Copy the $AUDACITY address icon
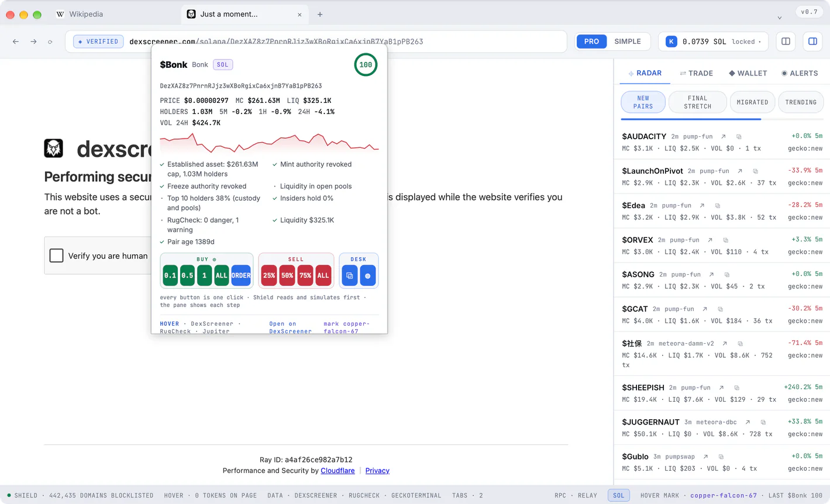The height and width of the screenshot is (504, 830). click(739, 137)
